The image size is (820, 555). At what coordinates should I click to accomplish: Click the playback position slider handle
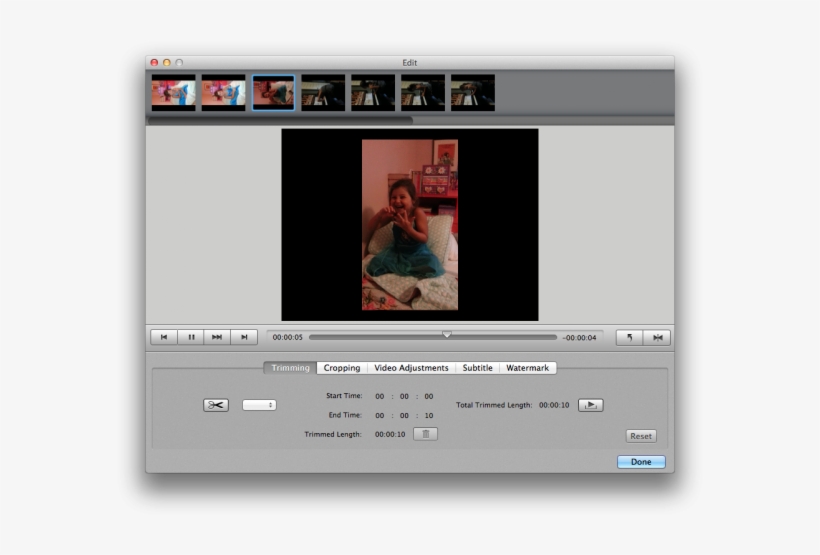(x=447, y=335)
